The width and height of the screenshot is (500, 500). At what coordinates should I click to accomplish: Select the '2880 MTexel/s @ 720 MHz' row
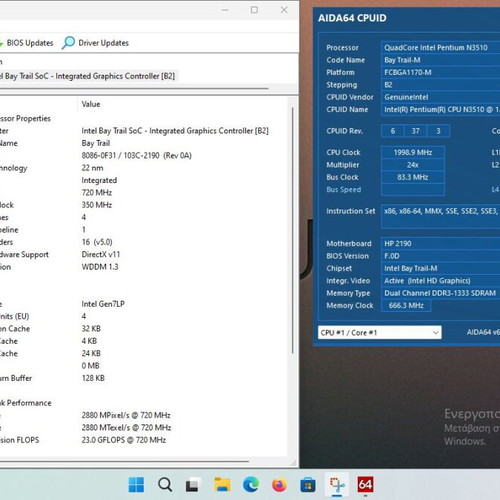pyautogui.click(x=126, y=427)
